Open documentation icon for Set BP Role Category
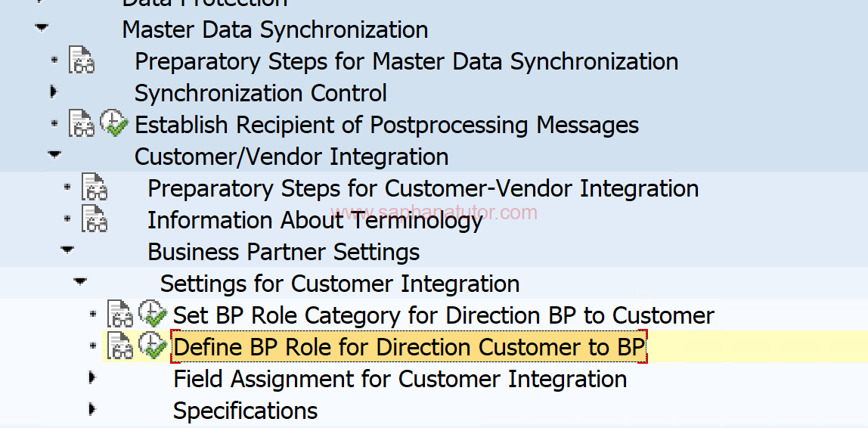 pos(120,314)
